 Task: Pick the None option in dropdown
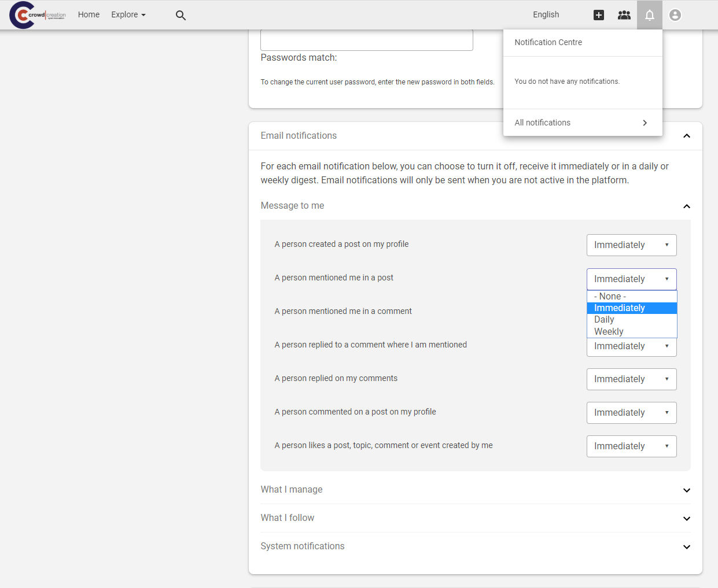tap(610, 296)
